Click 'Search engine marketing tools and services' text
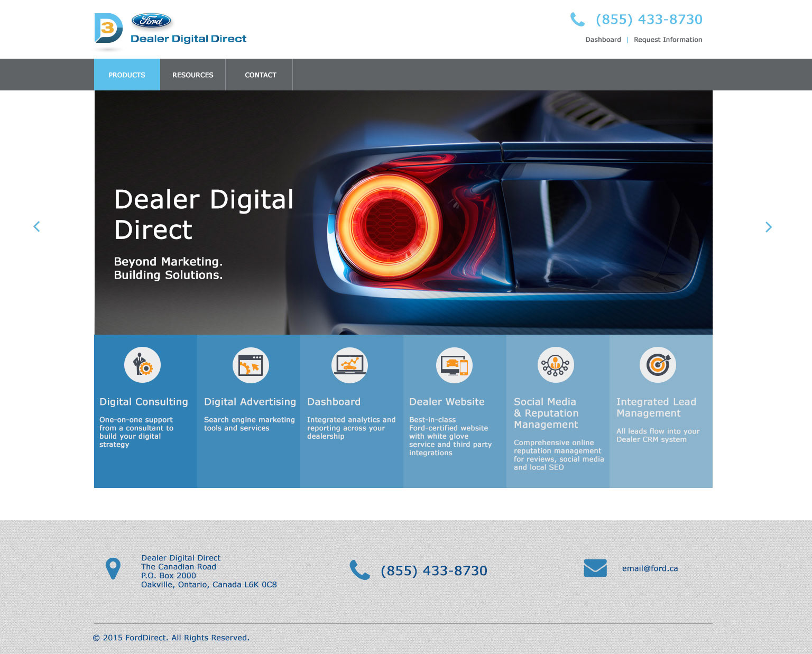The width and height of the screenshot is (812, 654). pos(250,423)
